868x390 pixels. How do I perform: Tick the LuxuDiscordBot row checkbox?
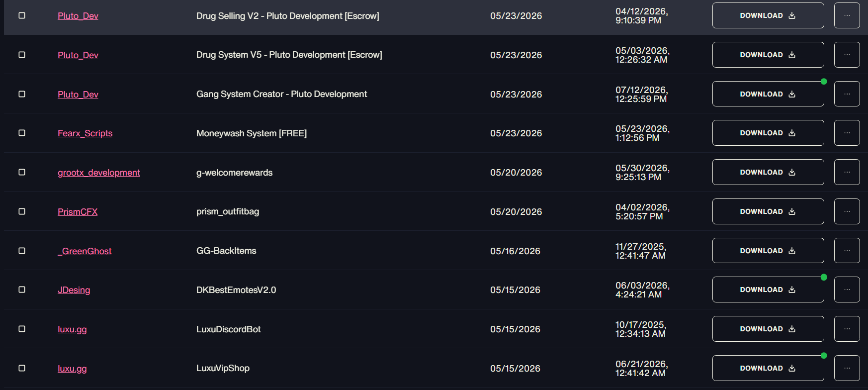coord(22,329)
